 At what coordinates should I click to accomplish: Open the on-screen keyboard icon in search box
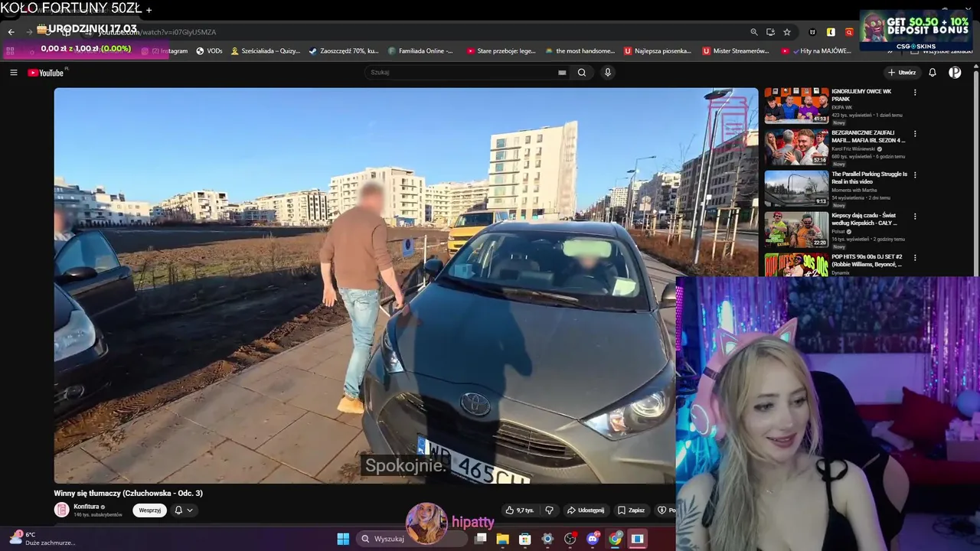[562, 73]
